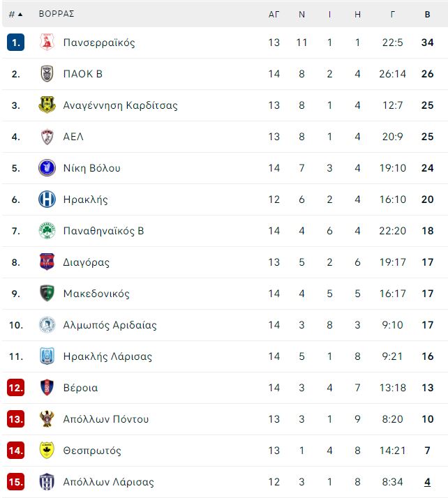The image size is (448, 498).
Task: Select the ΑΕΛ team emblem
Action: click(47, 137)
